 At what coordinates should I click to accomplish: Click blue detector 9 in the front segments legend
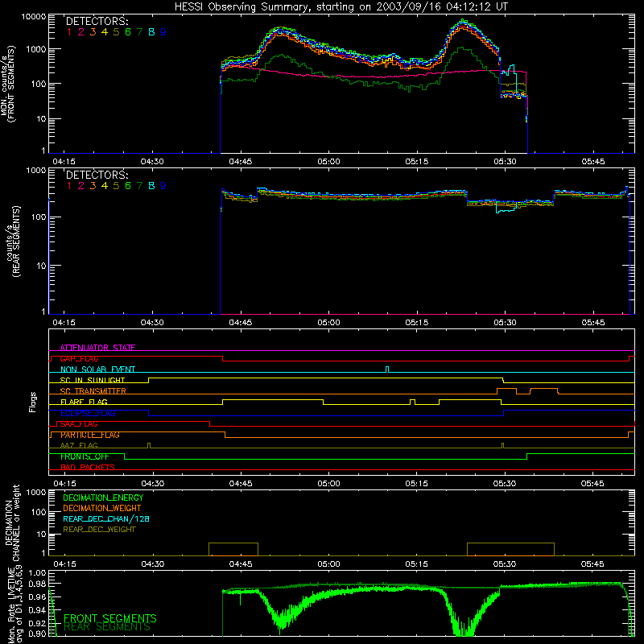pos(163,32)
